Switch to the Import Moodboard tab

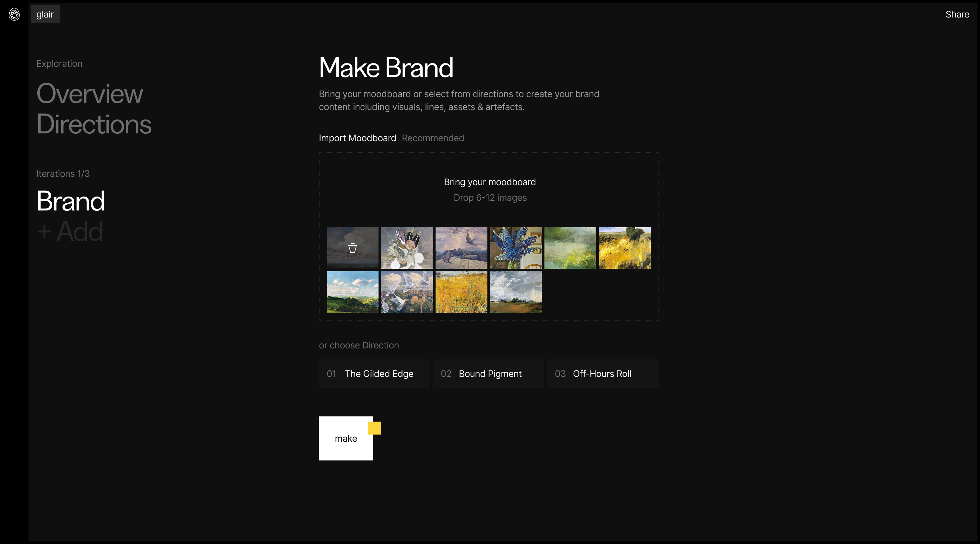(x=357, y=138)
